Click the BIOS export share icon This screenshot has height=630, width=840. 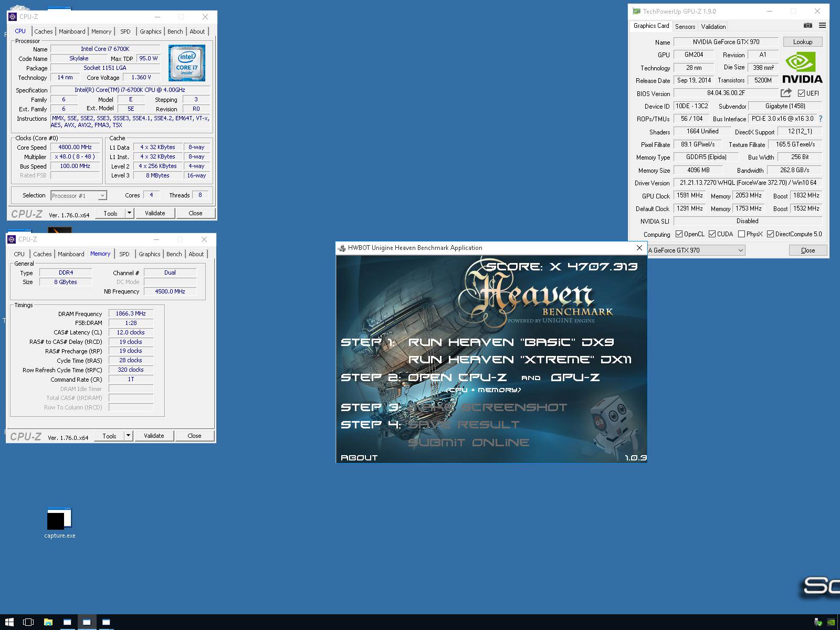click(x=786, y=93)
